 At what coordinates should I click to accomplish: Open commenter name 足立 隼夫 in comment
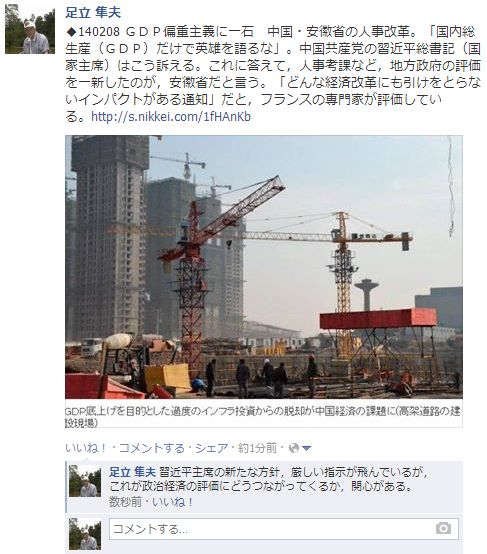(132, 472)
